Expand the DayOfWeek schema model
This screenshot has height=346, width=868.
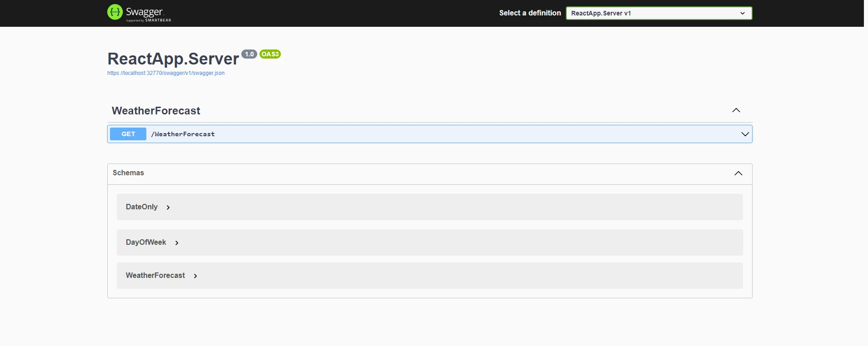pyautogui.click(x=146, y=242)
